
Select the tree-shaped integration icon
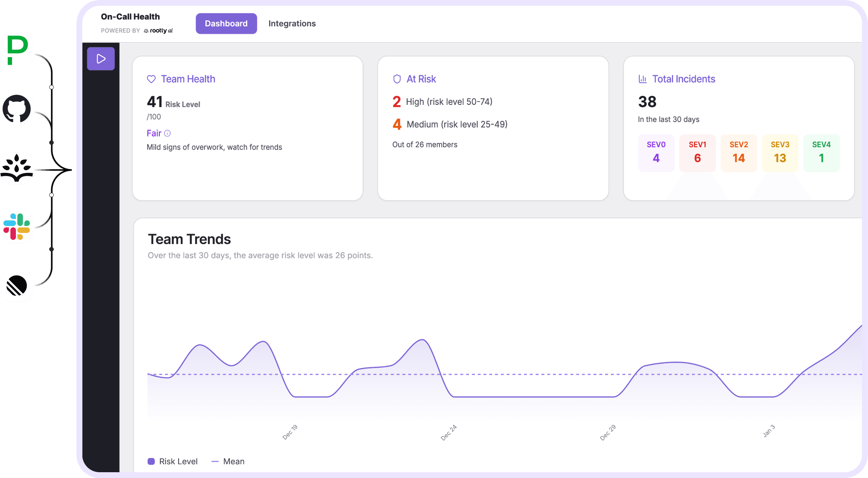17,168
